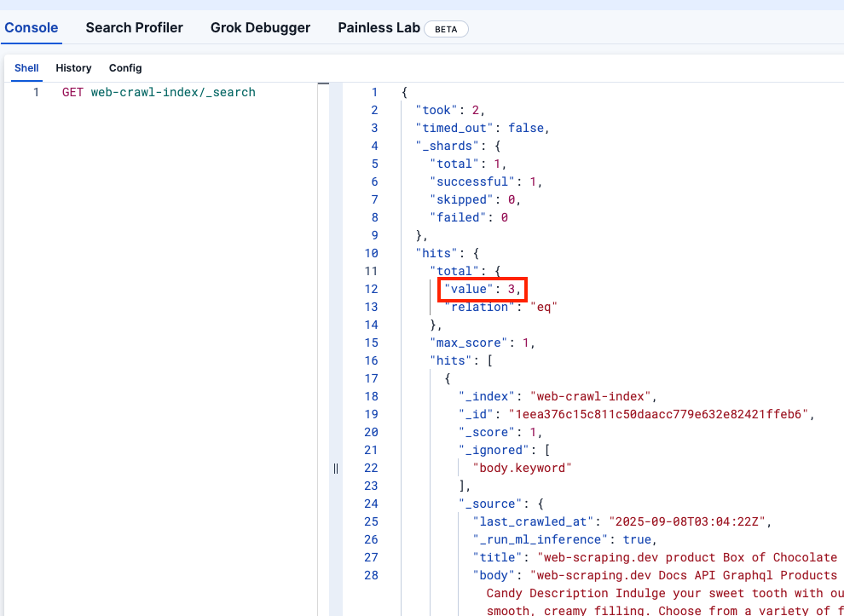This screenshot has height=616, width=844.
Task: Open the Config tab
Action: point(125,68)
